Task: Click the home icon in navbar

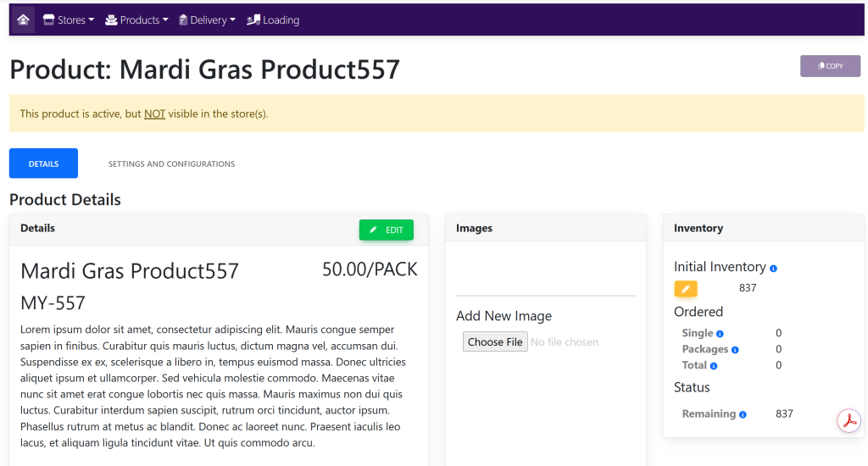Action: (24, 19)
